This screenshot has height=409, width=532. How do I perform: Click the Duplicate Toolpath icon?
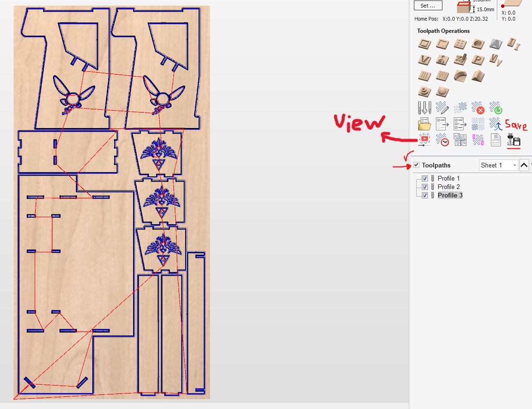coord(460,108)
